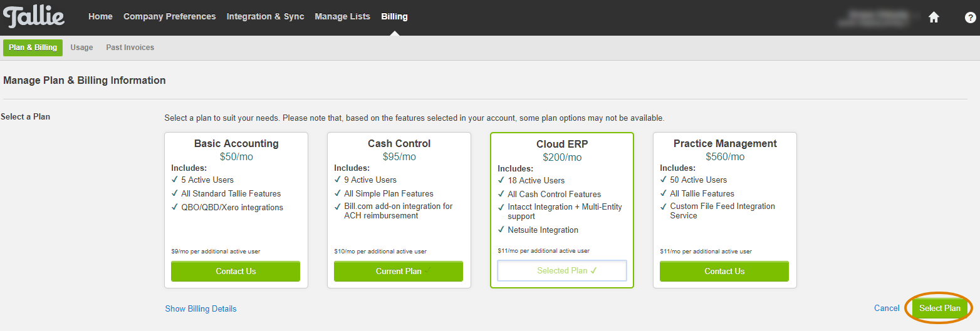Select the Plan & Billing tab
The height and width of the screenshot is (331, 980).
click(x=33, y=48)
